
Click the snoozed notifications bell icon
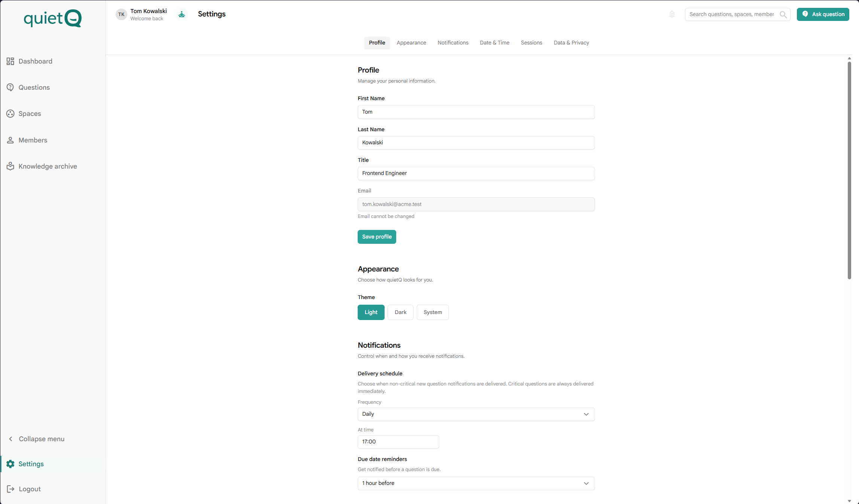click(672, 14)
